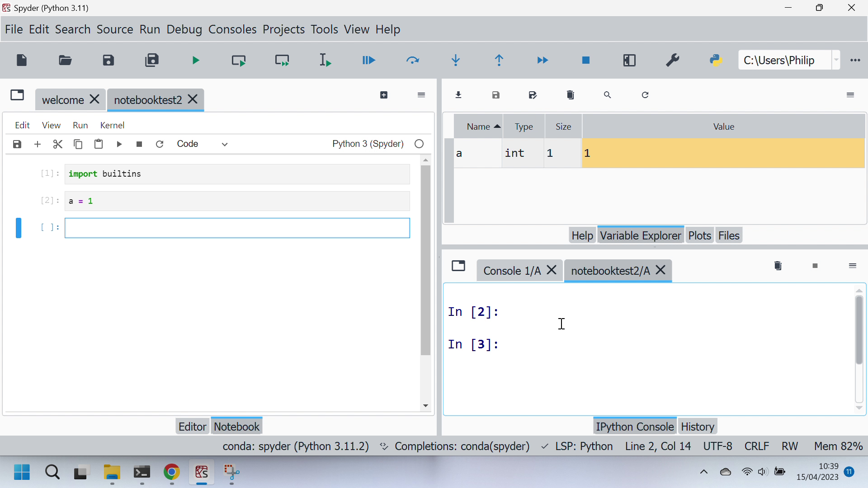
Task: Toggle Maximize current pane icon
Action: [x=629, y=60]
